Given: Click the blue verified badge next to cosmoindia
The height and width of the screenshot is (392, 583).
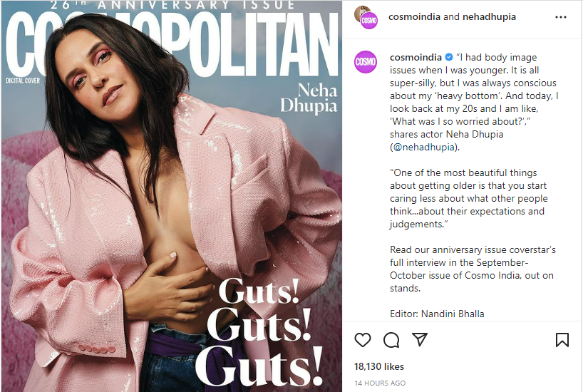Looking at the screenshot, I should point(449,57).
